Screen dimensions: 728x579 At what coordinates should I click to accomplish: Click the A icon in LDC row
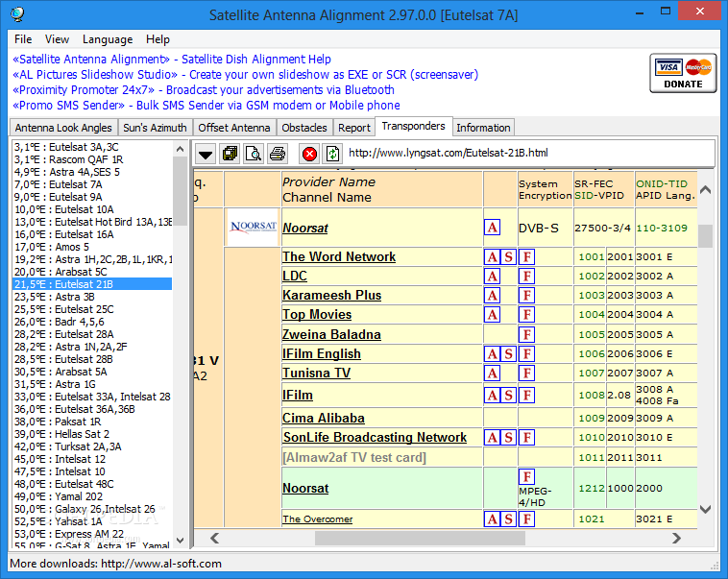click(x=492, y=277)
